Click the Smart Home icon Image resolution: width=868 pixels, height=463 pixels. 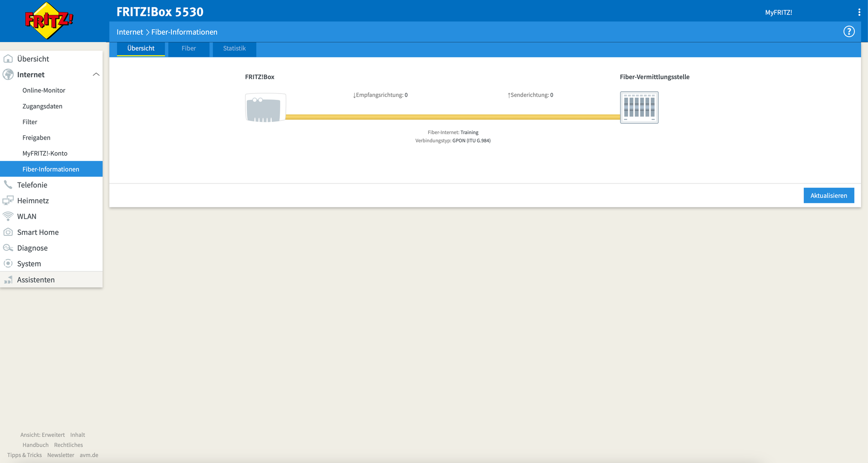pos(8,232)
